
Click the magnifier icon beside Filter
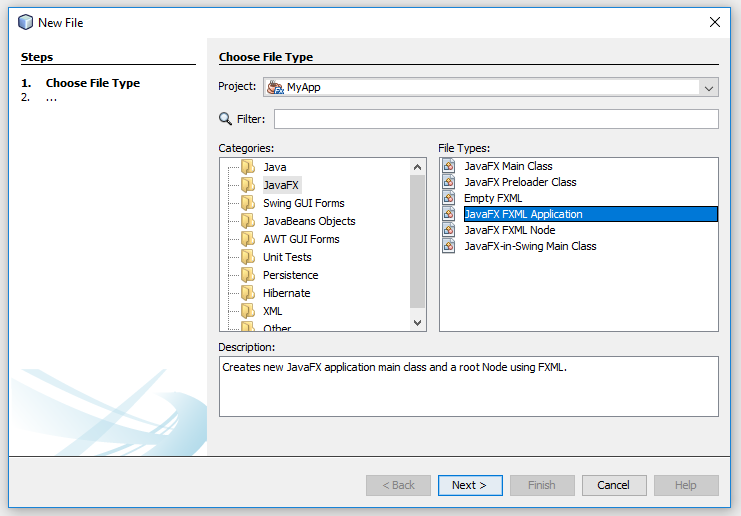pos(225,119)
